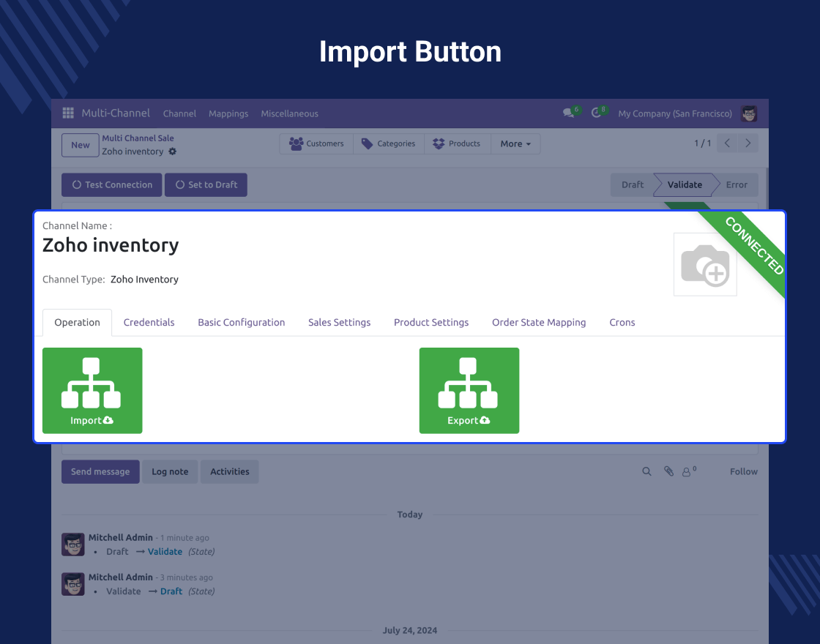Upload channel image via camera placeholder
Image resolution: width=820 pixels, height=644 pixels.
tap(705, 264)
